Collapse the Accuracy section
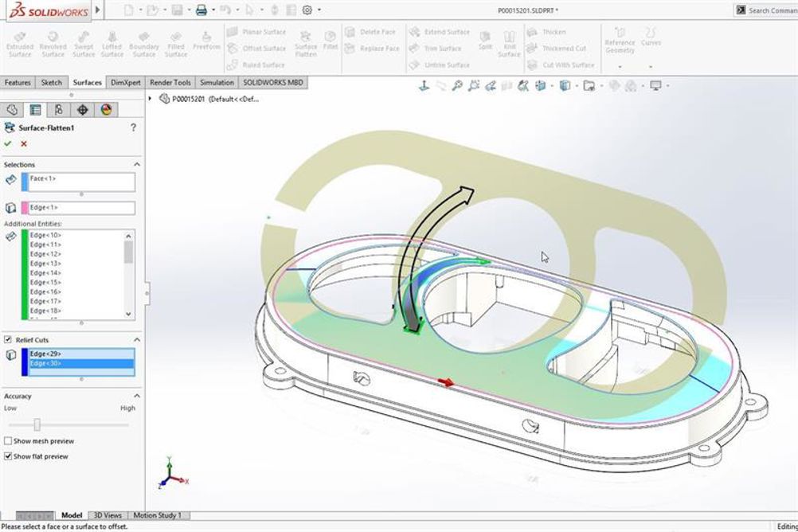The height and width of the screenshot is (532, 798). (x=136, y=396)
